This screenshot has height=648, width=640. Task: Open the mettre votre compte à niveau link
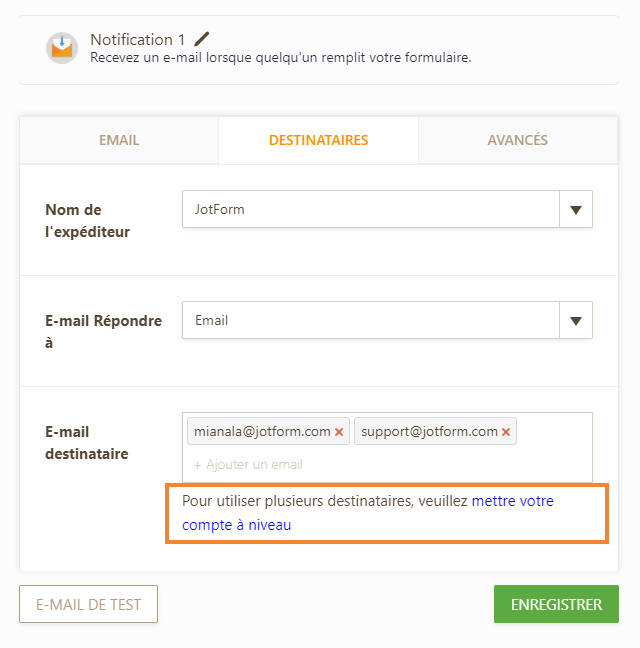point(512,501)
